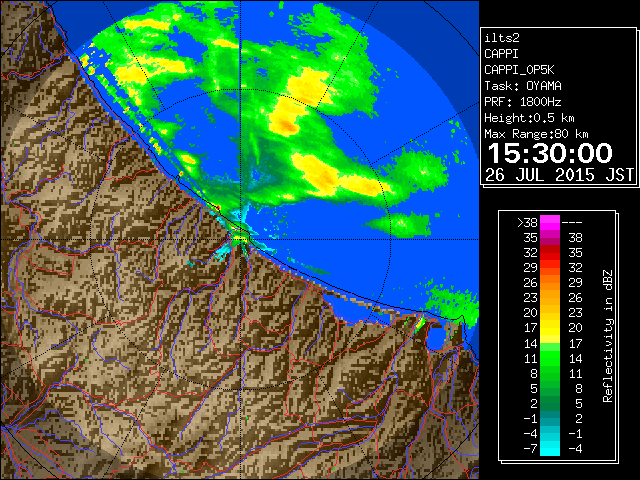The image size is (640, 480).
Task: Select the '26 JUL 2015 JST' date
Action: [560, 175]
